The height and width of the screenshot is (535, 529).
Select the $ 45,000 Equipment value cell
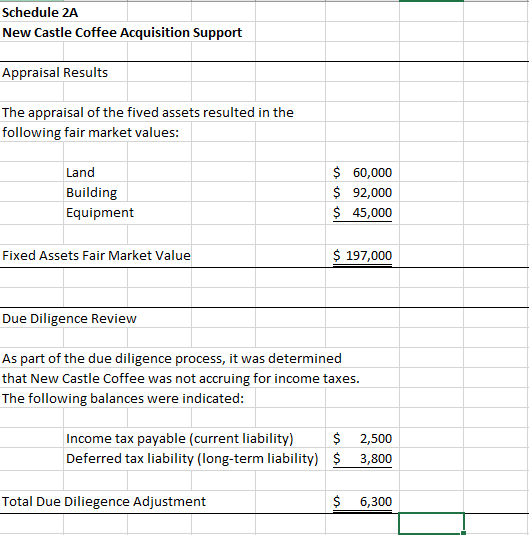click(362, 213)
